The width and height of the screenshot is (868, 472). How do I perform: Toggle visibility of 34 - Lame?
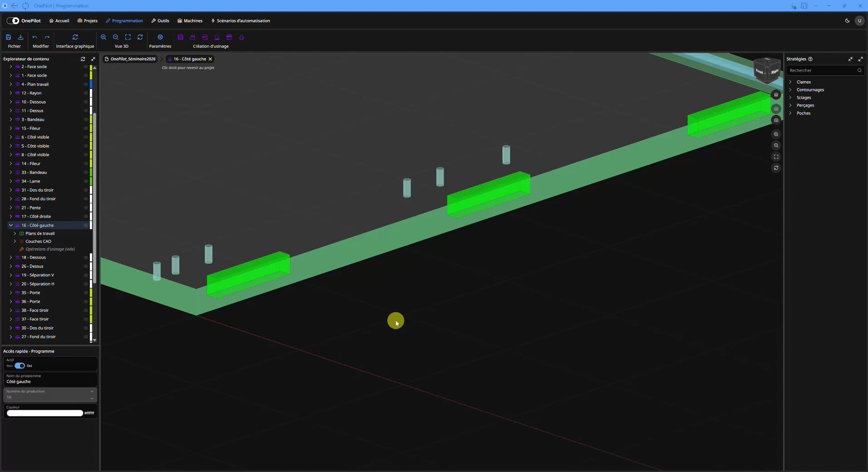coord(86,181)
